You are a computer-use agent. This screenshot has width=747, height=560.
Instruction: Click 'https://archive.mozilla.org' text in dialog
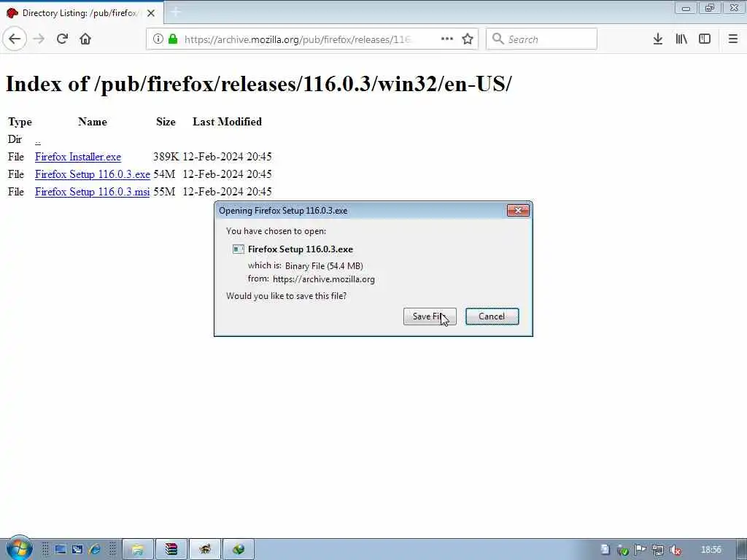pyautogui.click(x=323, y=279)
